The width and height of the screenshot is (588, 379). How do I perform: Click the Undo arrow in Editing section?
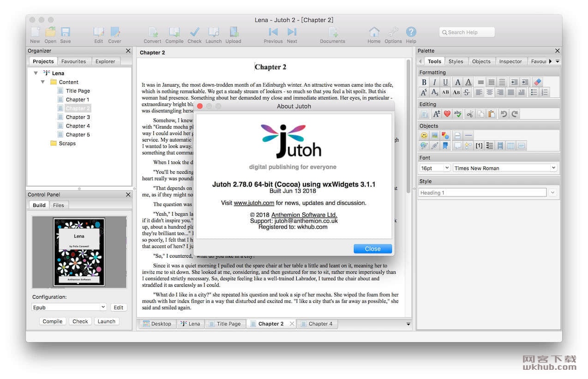pos(504,114)
